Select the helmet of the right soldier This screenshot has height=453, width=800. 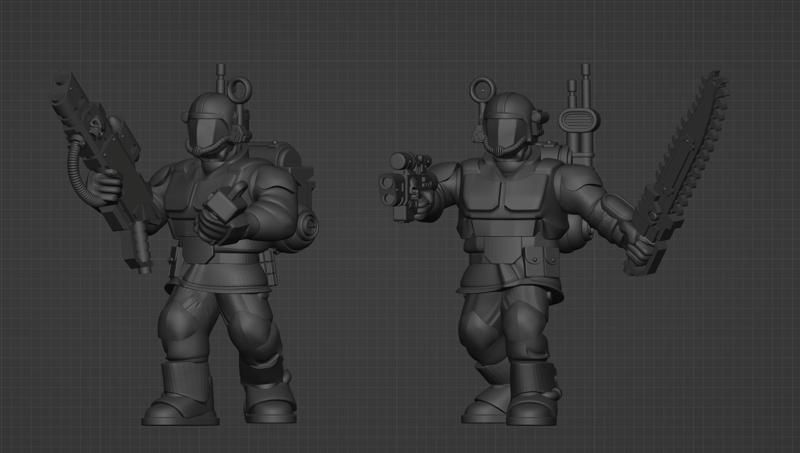point(511,125)
